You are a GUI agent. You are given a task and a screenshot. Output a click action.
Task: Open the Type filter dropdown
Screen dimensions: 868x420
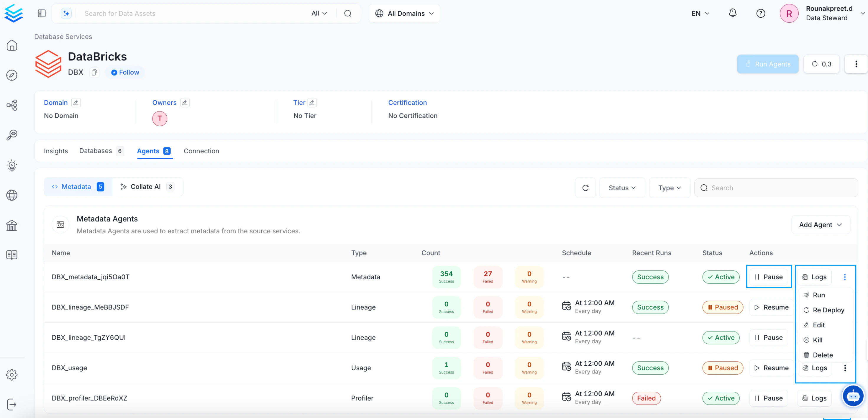pyautogui.click(x=669, y=188)
